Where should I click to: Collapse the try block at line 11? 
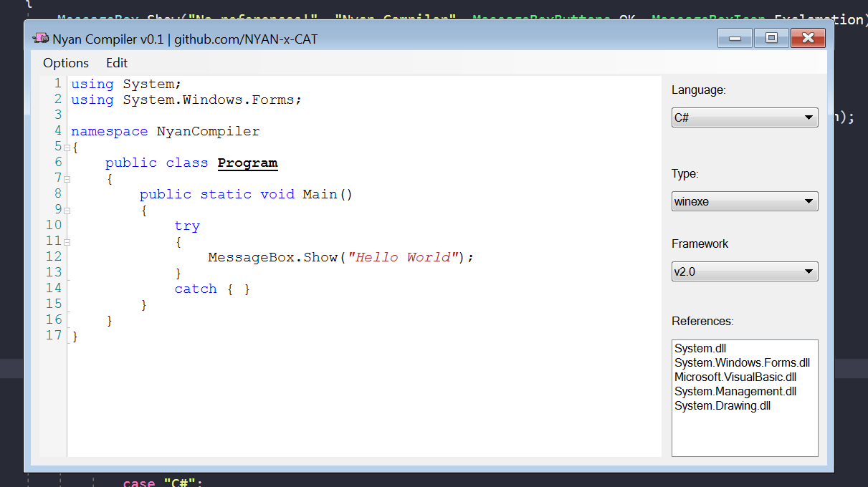[67, 242]
